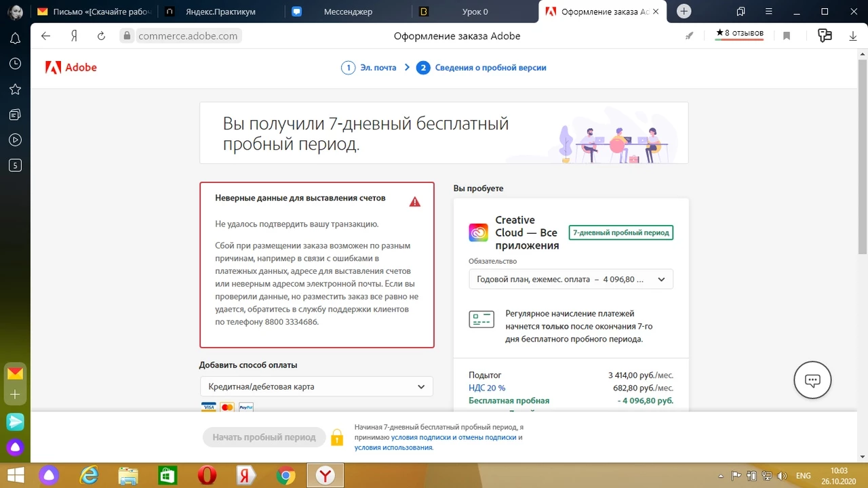Open the Windows Start menu
This screenshot has height=488, width=868.
[x=15, y=475]
